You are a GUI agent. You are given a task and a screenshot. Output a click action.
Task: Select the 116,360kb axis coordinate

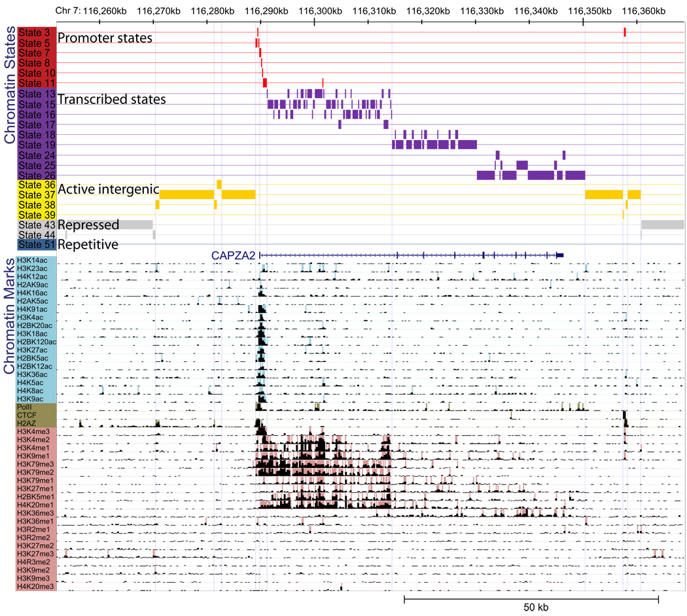pos(644,11)
